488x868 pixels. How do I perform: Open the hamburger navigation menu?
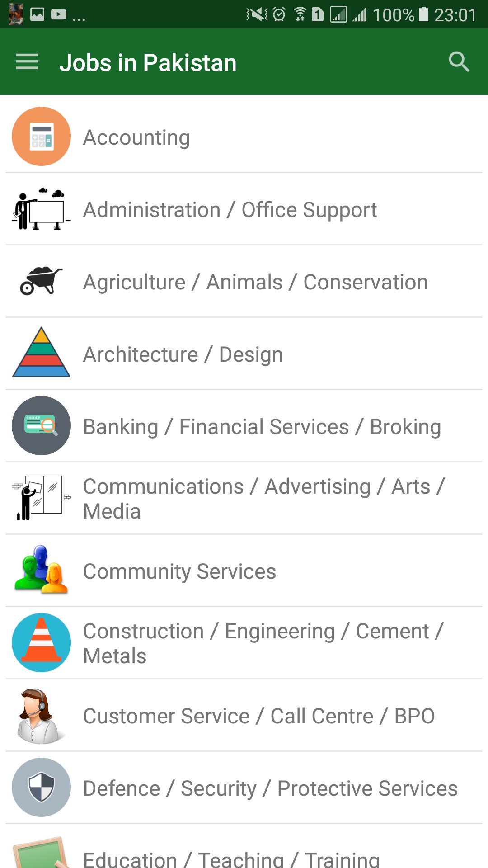tap(27, 62)
